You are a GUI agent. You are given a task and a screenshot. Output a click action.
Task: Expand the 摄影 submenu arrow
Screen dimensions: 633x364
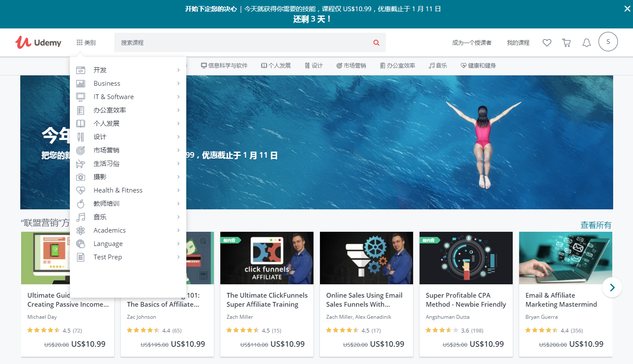[x=178, y=177]
